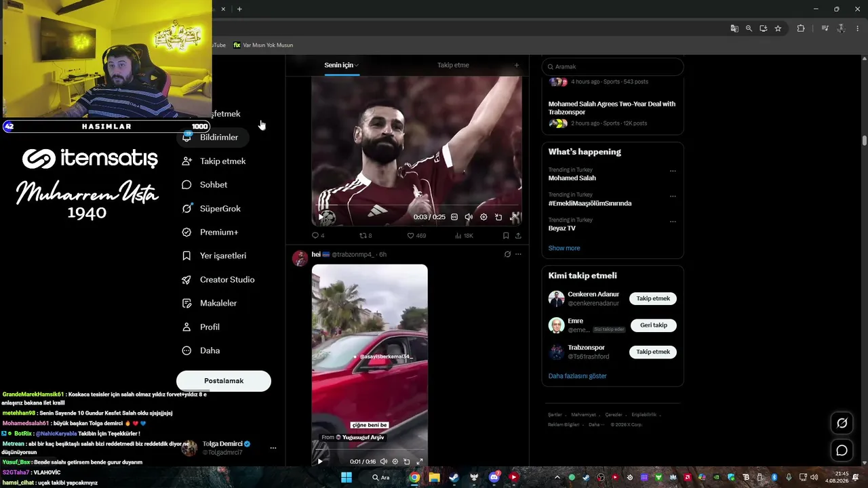This screenshot has width=868, height=488.
Task: Open a new browser tab
Action: click(239, 9)
